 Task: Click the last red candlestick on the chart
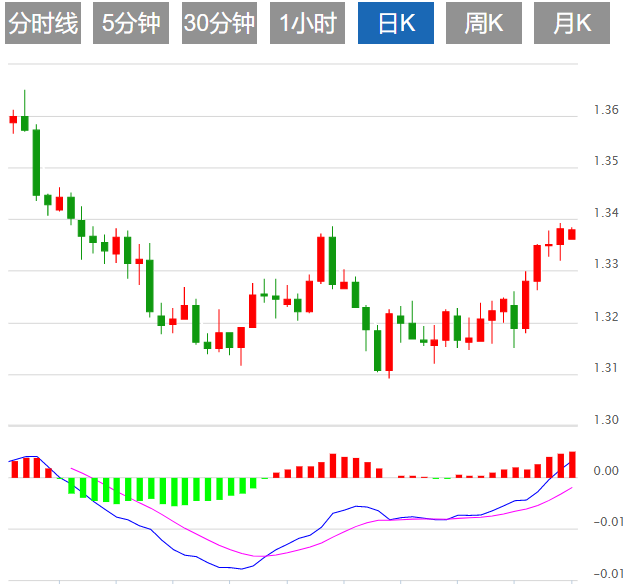click(x=572, y=234)
